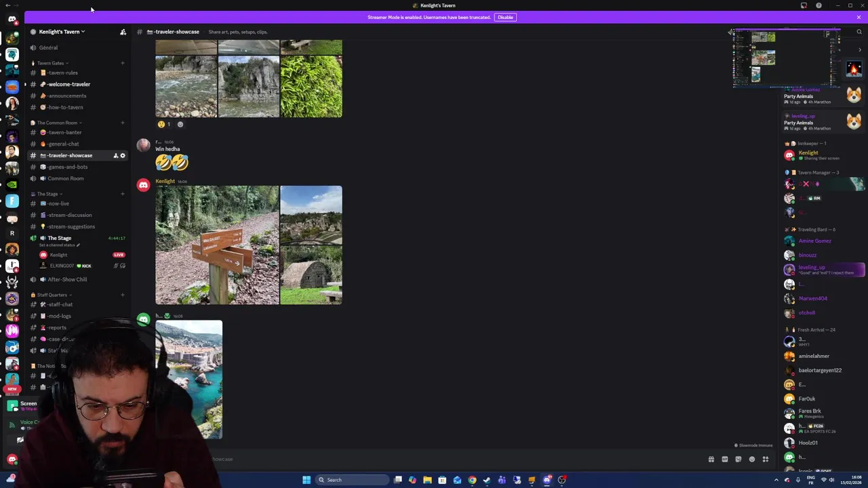Click traveler-showcase create invite icon

coord(115,156)
